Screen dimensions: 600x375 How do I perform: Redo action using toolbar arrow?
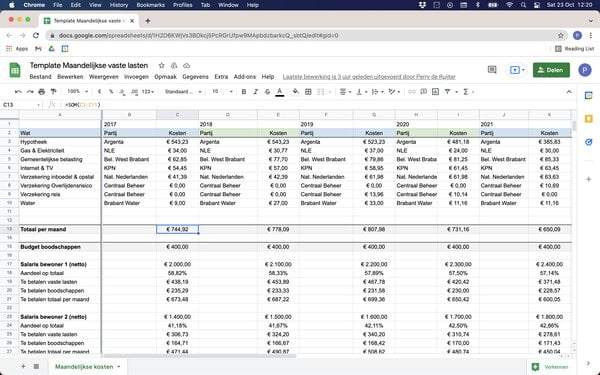30,92
